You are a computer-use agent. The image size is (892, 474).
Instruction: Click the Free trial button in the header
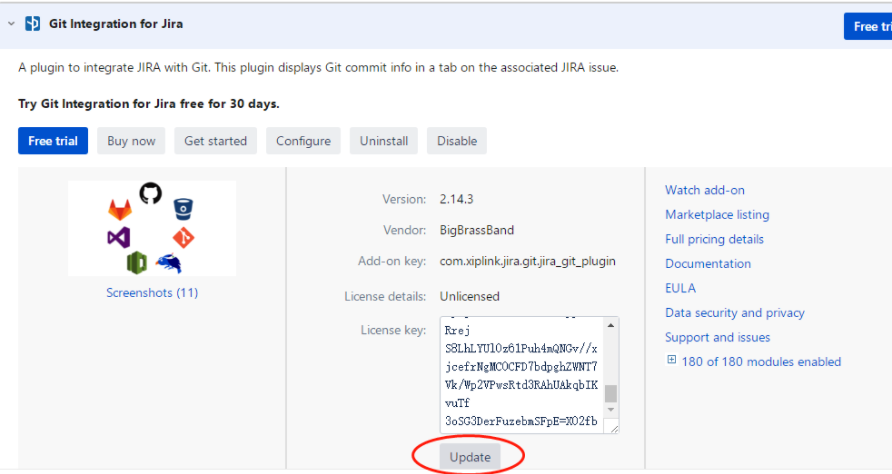pyautogui.click(x=868, y=26)
